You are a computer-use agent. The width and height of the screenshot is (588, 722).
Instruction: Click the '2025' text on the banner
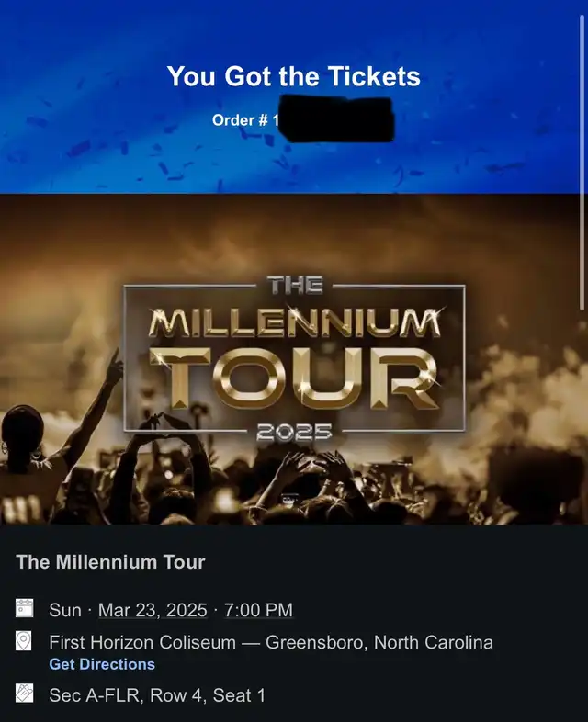click(294, 433)
